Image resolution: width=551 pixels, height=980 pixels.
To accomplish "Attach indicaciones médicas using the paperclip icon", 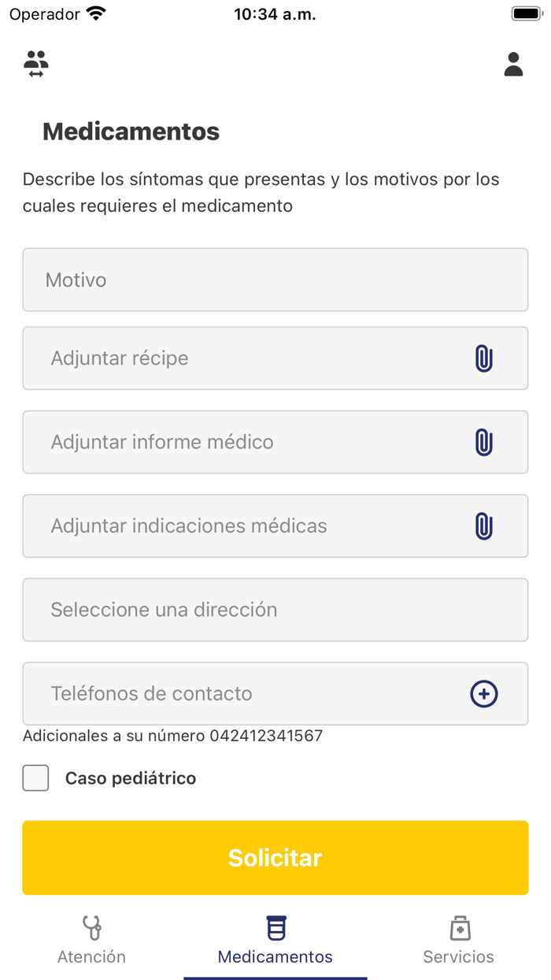I will coord(485,525).
